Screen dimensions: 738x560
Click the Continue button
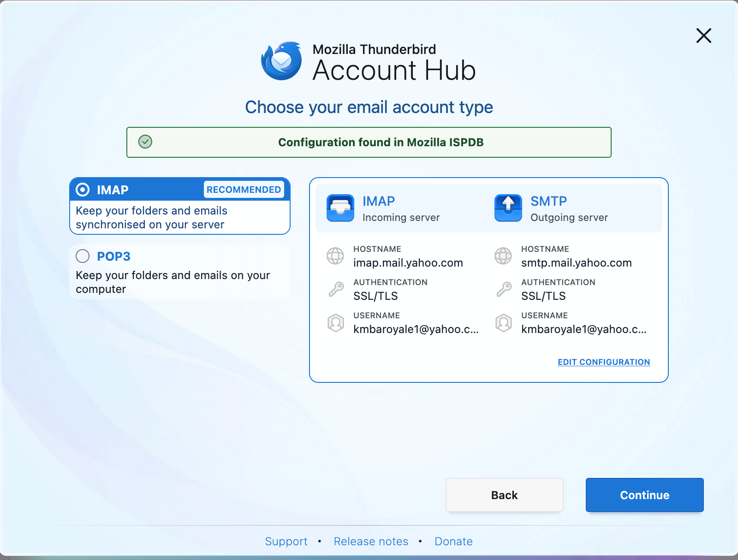pyautogui.click(x=644, y=495)
